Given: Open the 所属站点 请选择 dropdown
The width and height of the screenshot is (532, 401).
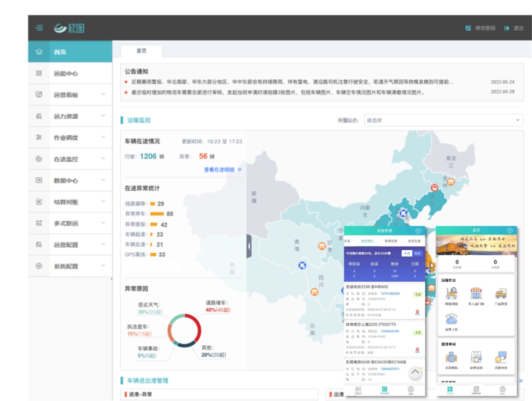Looking at the screenshot, I should pyautogui.click(x=442, y=120).
